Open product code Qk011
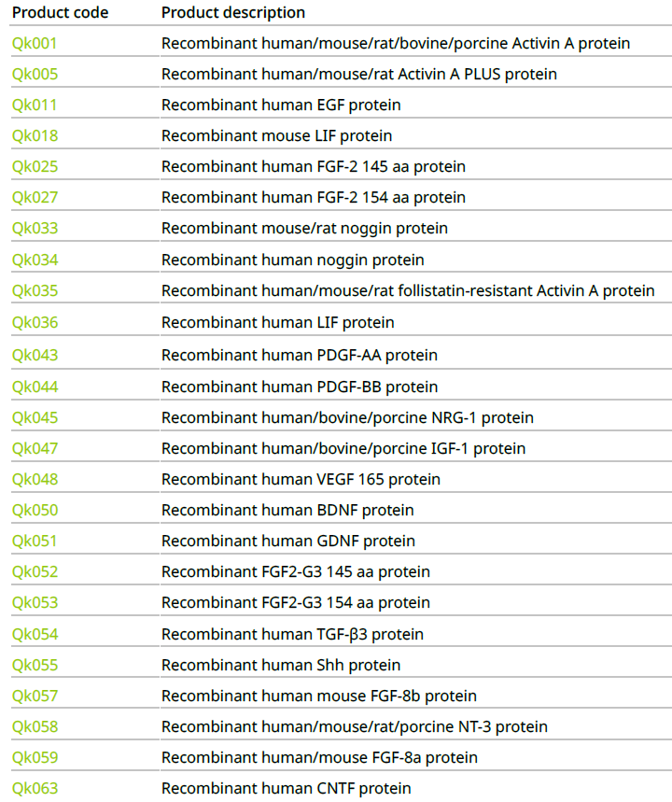Viewport: 672px width, 802px height. pyautogui.click(x=35, y=105)
